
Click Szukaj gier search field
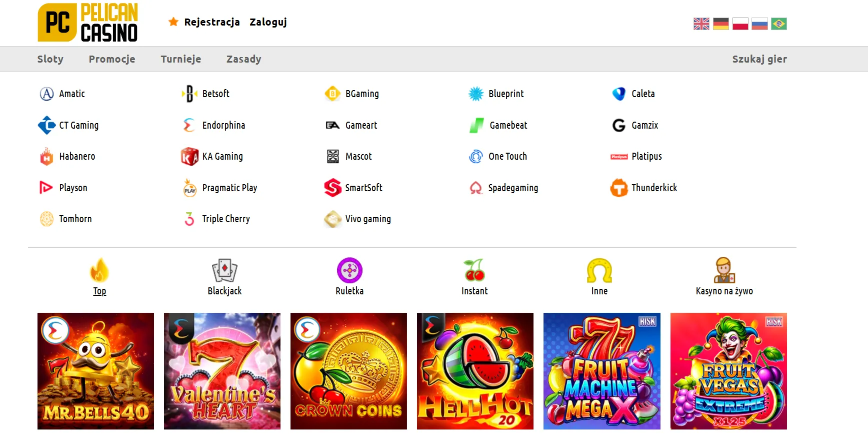point(759,59)
